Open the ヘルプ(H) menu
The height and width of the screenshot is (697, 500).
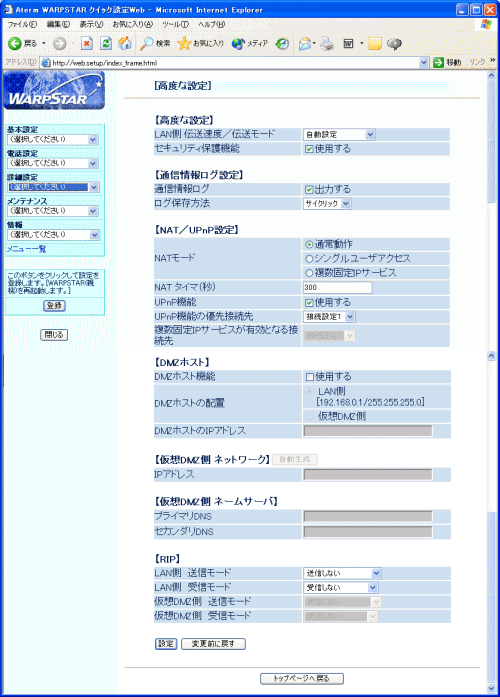click(x=211, y=24)
